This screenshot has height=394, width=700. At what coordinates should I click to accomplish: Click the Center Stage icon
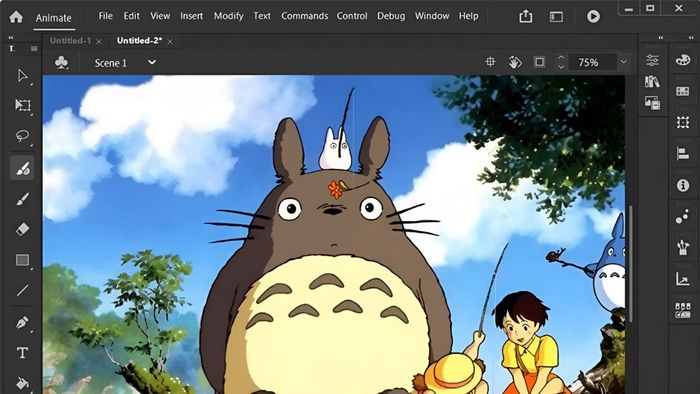click(490, 62)
